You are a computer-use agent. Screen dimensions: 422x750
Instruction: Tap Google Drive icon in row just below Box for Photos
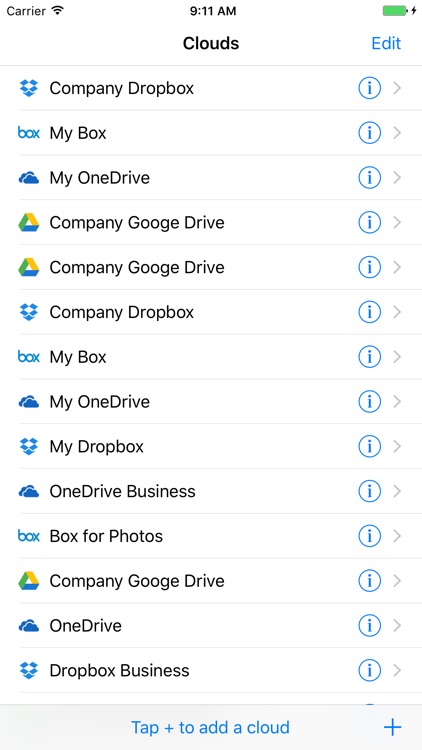click(x=29, y=581)
